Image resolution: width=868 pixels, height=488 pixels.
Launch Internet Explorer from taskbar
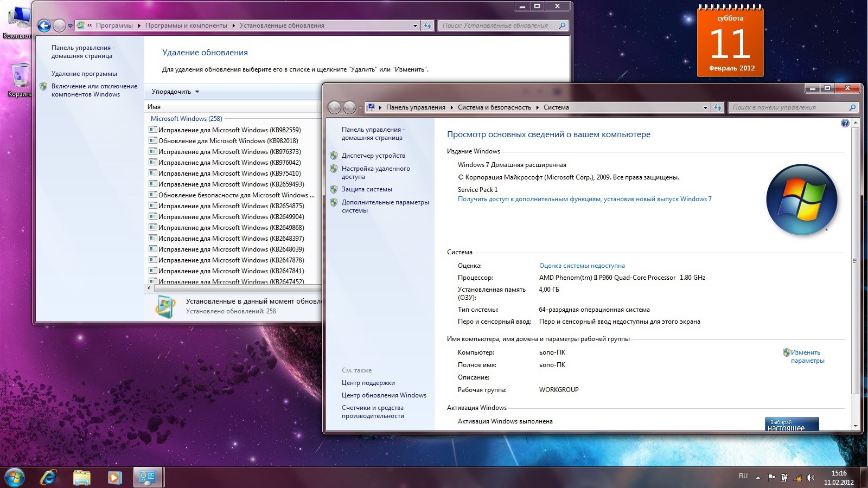pos(49,478)
